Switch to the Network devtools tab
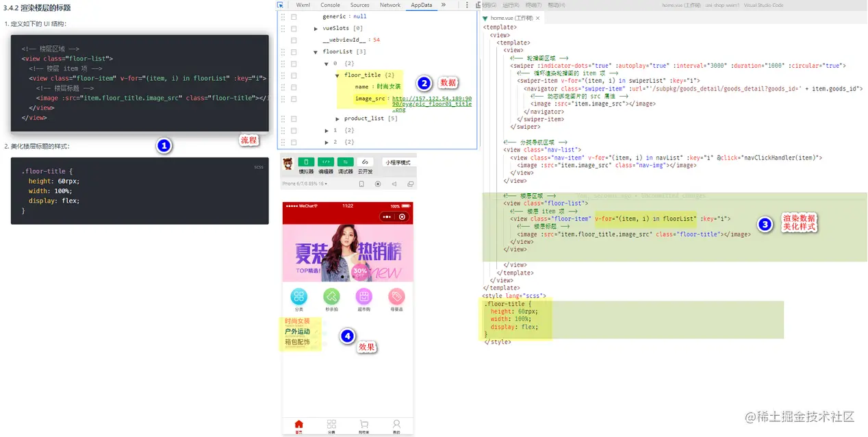This screenshot has height=437, width=868. click(390, 5)
